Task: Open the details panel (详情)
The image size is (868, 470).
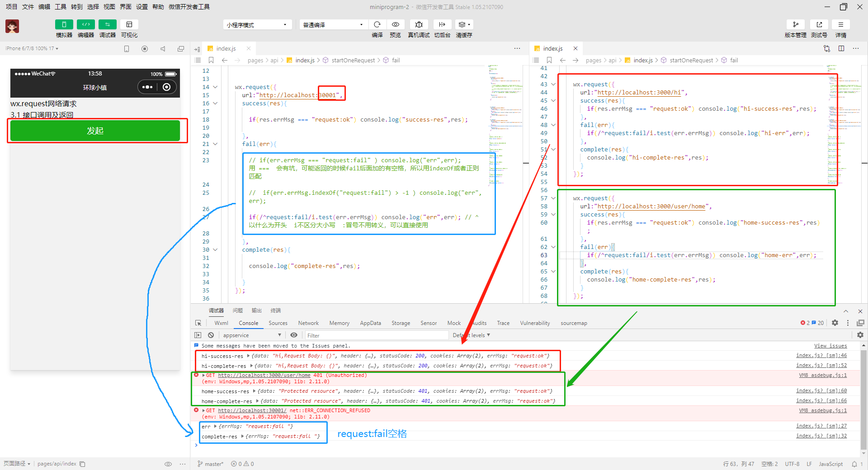Action: [x=841, y=24]
